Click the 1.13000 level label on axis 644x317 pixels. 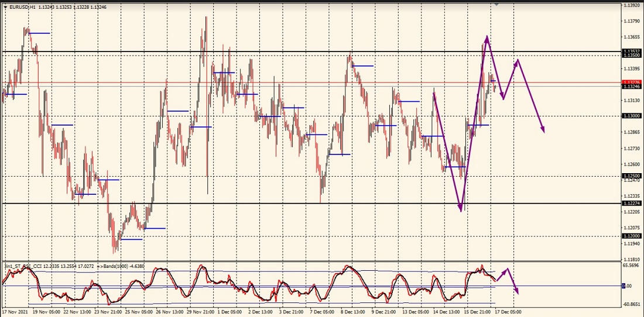point(631,116)
